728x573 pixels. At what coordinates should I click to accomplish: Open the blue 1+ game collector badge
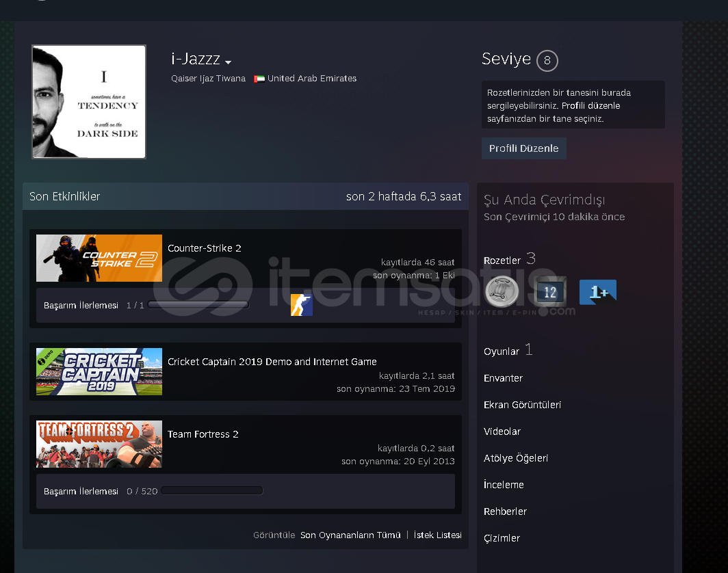point(598,292)
